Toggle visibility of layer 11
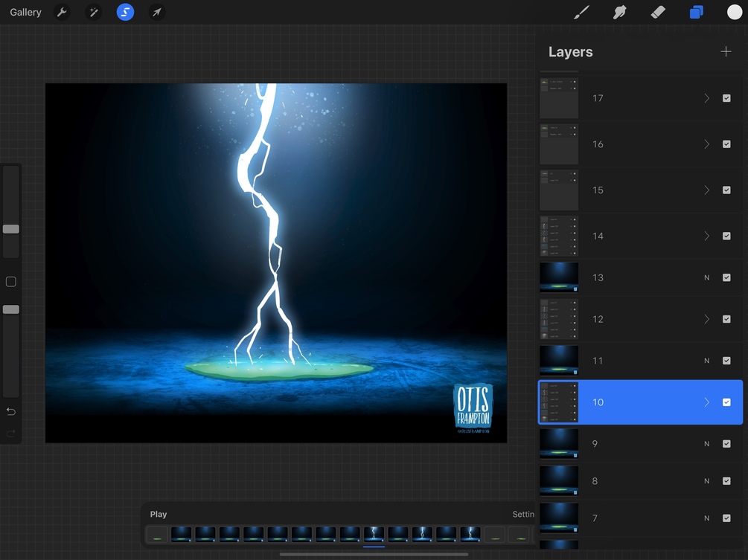Screen dimensions: 748x560 tap(726, 361)
